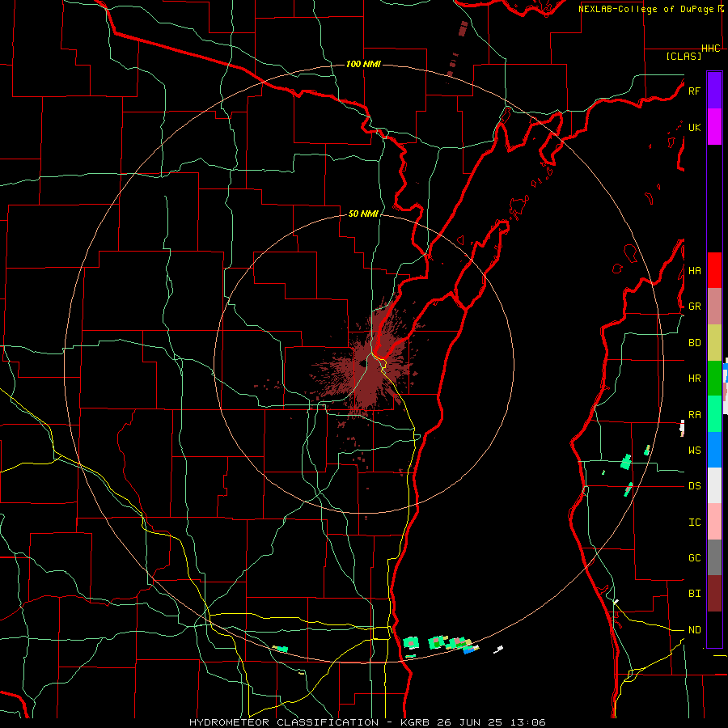The image size is (728, 728).
Task: Click the IC light pink legend swatch
Action: [x=714, y=522]
